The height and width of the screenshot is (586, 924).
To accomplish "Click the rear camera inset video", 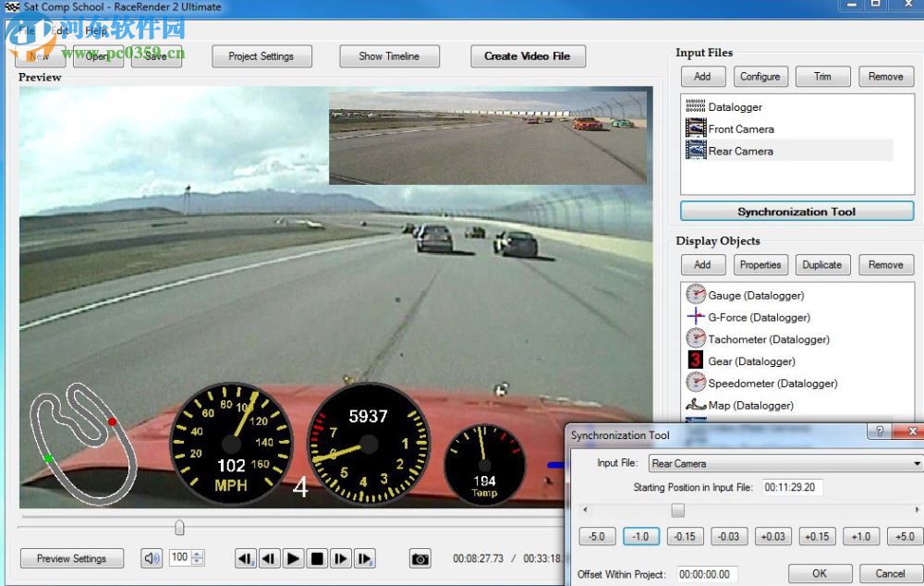I will pyautogui.click(x=487, y=138).
